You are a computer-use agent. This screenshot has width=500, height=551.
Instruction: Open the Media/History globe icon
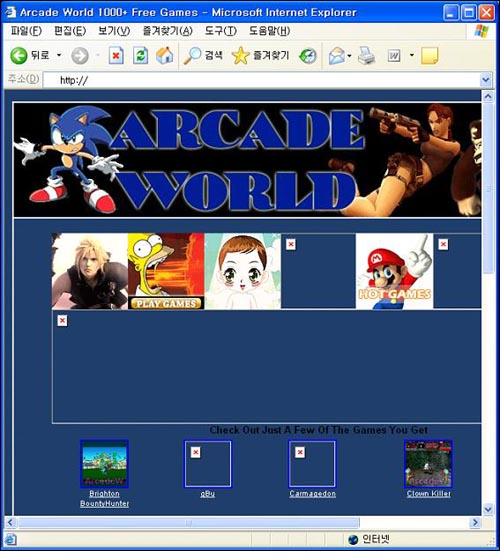308,56
